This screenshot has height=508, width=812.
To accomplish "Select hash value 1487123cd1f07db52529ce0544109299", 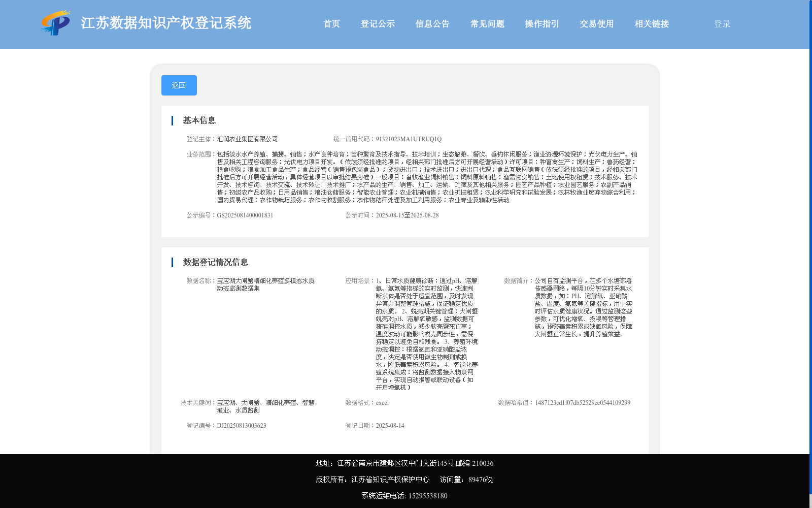I will click(x=583, y=403).
